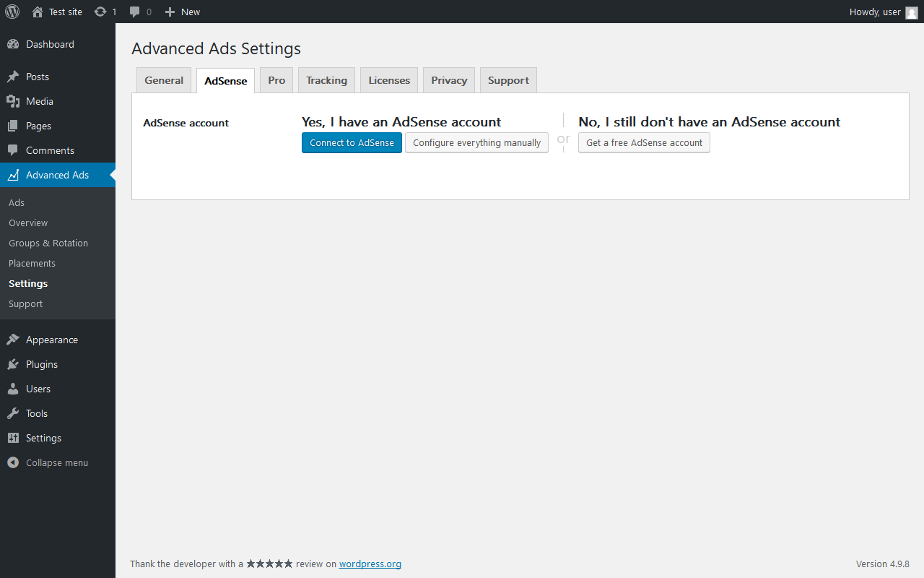Click Collapse menu label
924x578 pixels.
(57, 462)
